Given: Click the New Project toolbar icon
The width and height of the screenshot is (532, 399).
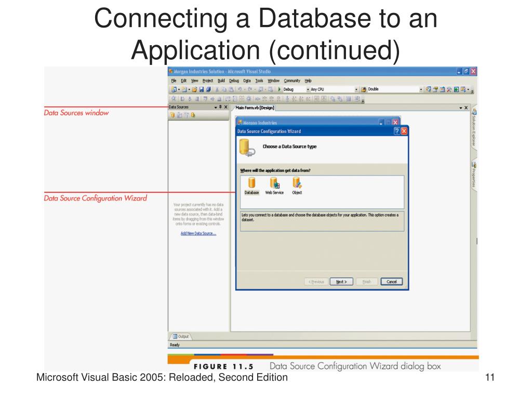Looking at the screenshot, I should tap(174, 89).
